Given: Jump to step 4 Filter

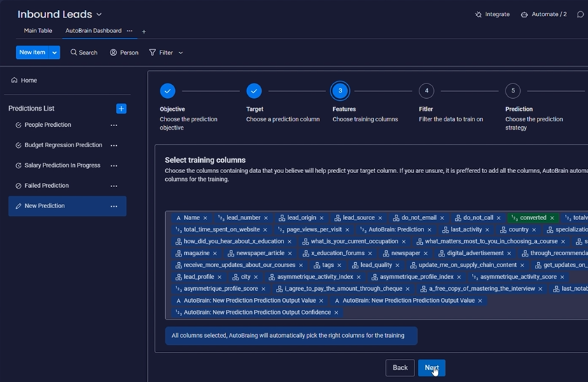Looking at the screenshot, I should [x=426, y=90].
